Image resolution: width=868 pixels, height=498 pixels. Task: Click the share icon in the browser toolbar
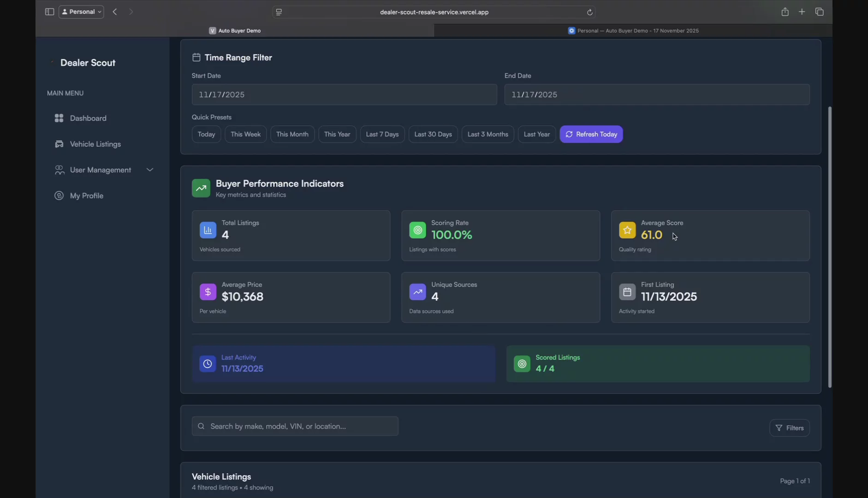click(x=785, y=12)
